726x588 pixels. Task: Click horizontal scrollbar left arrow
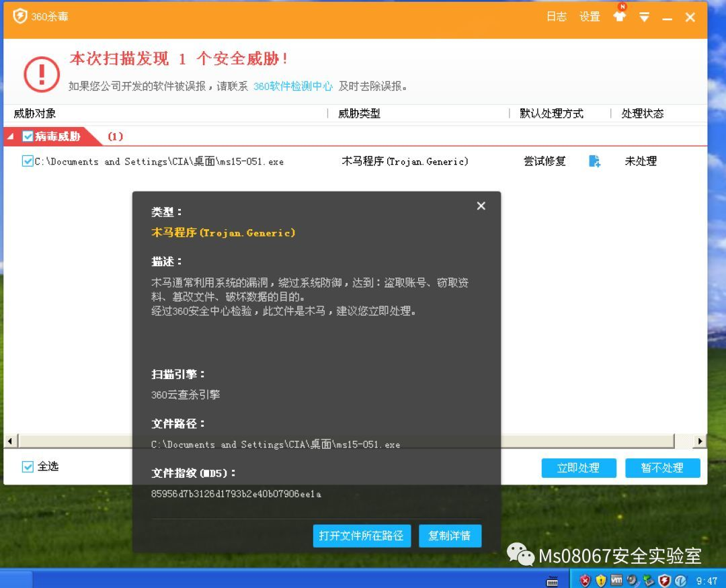[x=9, y=442]
